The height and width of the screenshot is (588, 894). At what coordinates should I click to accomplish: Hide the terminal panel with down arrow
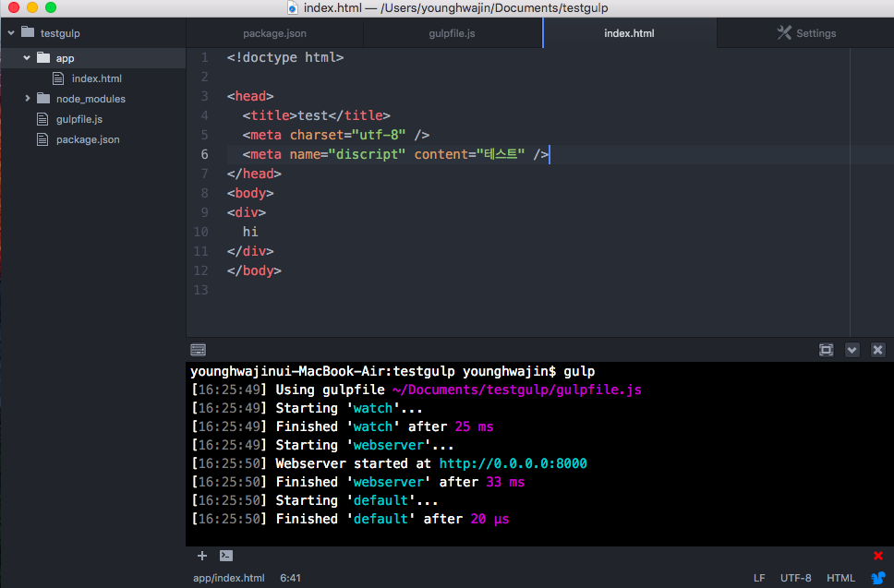[852, 350]
